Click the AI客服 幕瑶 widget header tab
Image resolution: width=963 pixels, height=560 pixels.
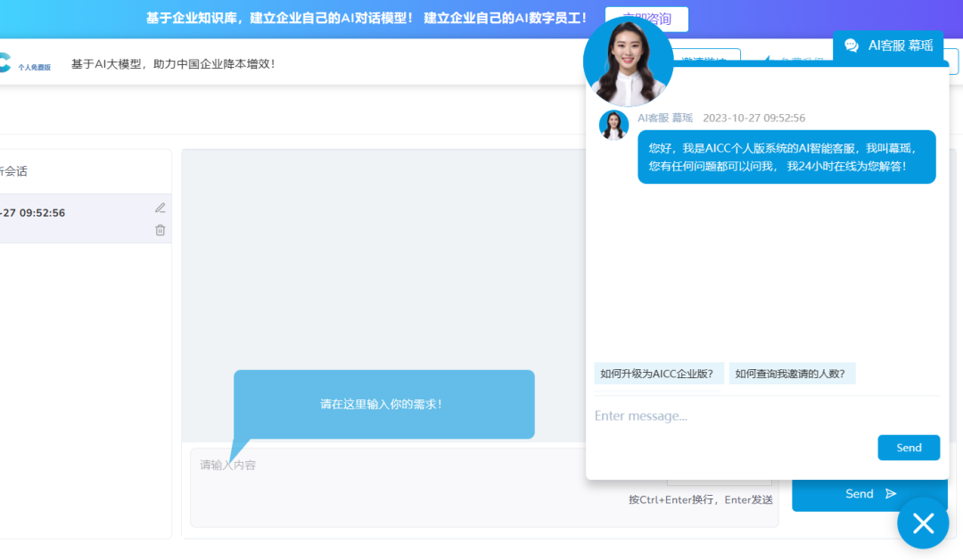tap(899, 45)
